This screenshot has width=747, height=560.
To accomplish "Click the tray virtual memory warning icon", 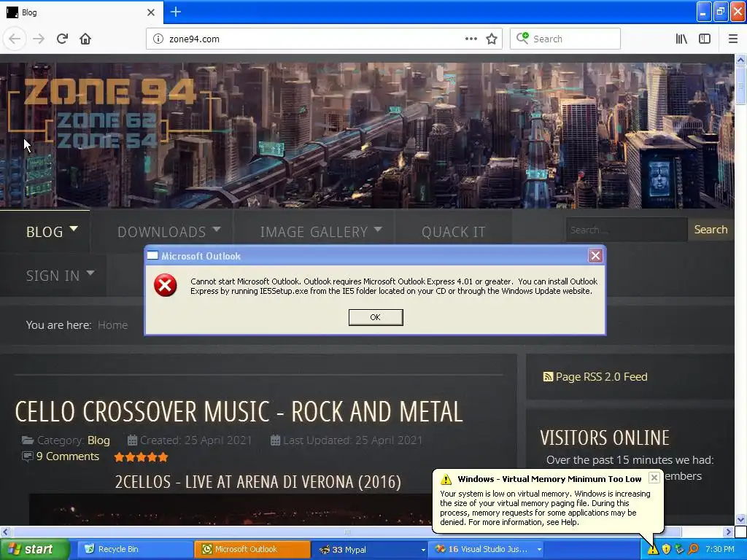I will (x=653, y=550).
